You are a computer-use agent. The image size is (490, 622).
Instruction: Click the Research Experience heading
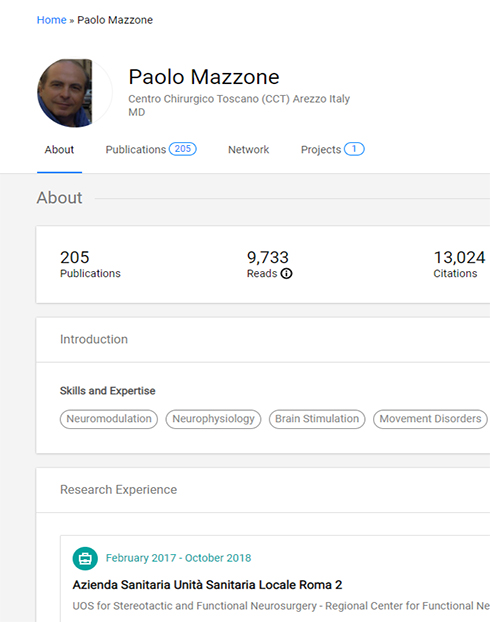tap(118, 490)
